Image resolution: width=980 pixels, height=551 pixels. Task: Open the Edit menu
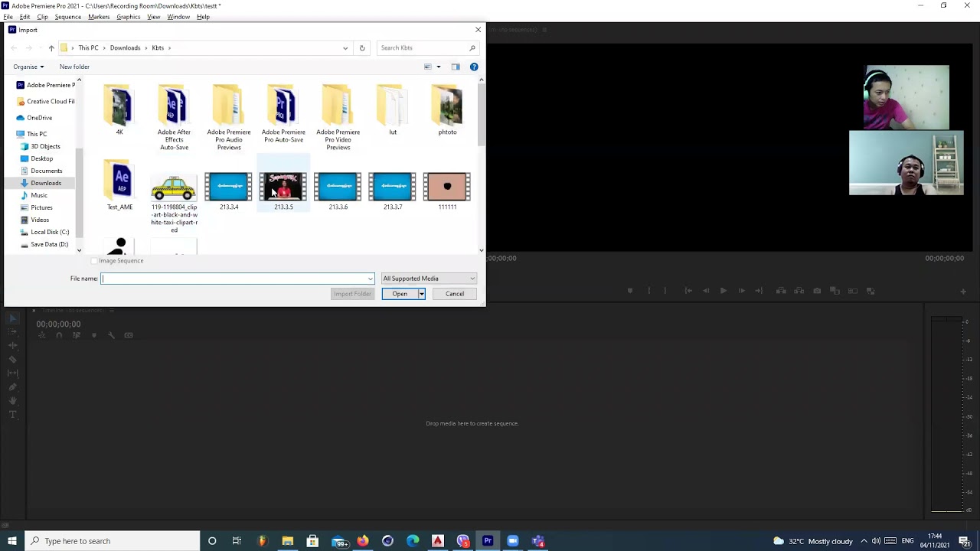24,17
